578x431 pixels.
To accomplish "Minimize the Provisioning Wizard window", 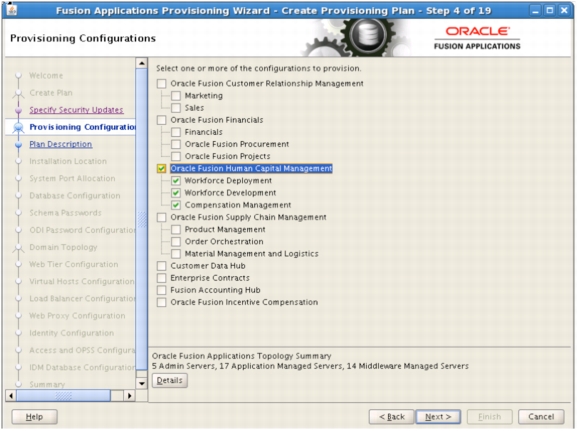I will [536, 10].
